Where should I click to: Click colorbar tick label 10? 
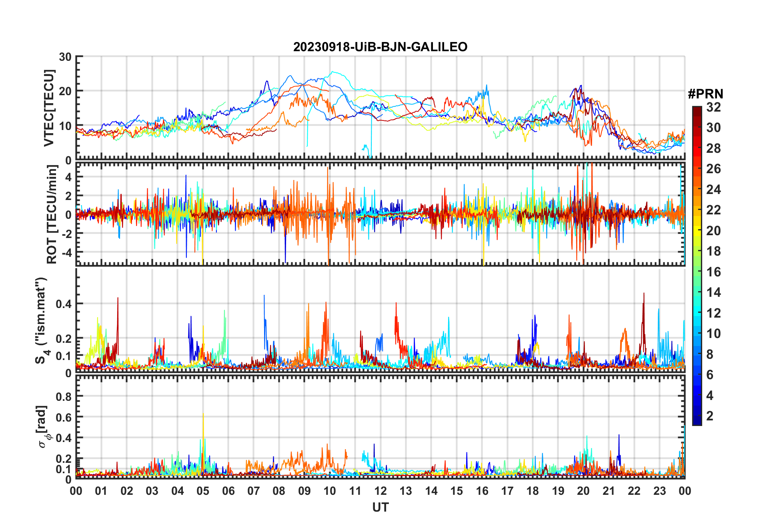tap(713, 333)
